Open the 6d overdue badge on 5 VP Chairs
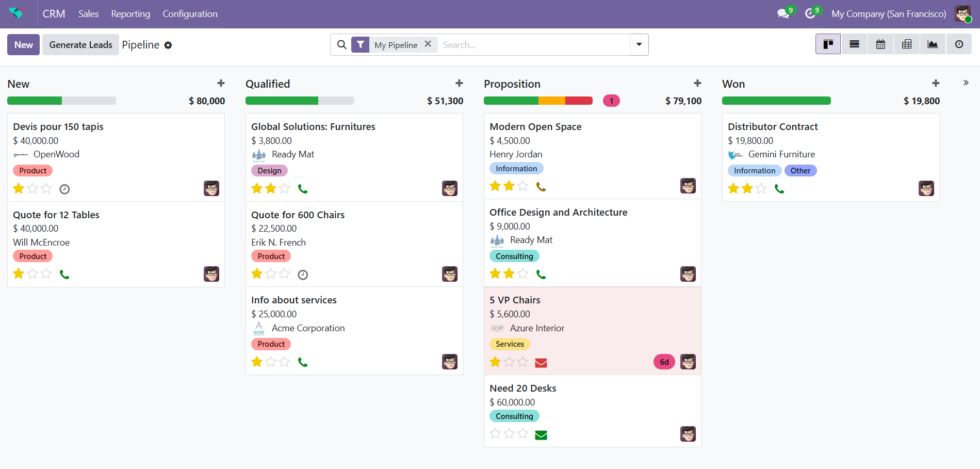 point(664,362)
